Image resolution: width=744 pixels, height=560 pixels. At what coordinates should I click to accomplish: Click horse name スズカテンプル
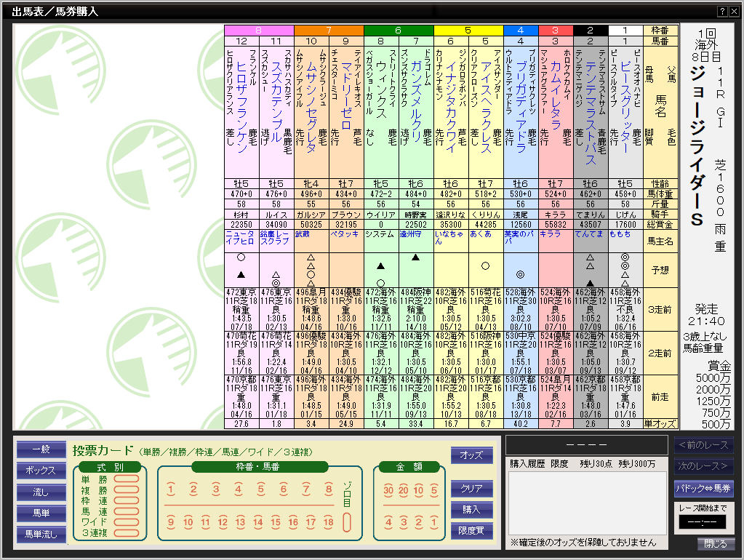(x=276, y=103)
